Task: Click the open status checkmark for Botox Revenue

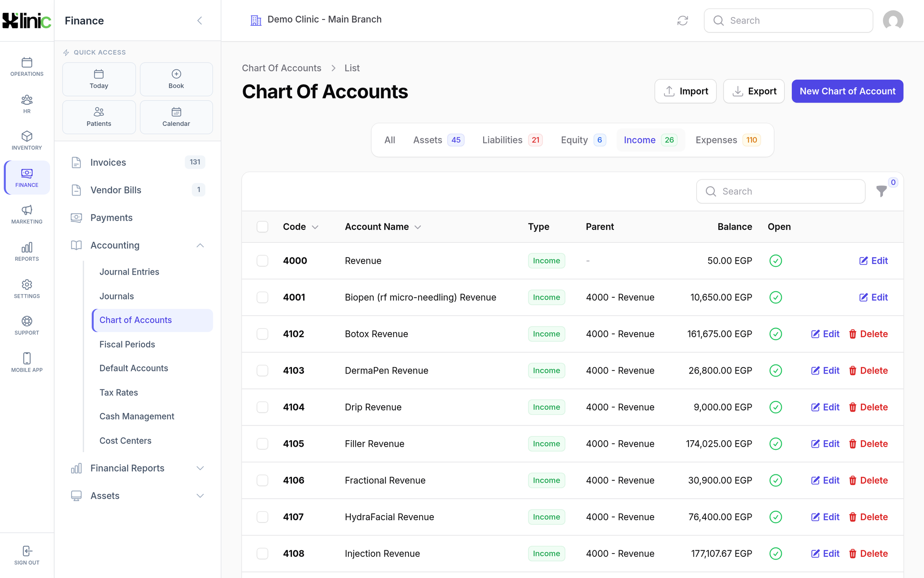Action: (x=776, y=334)
